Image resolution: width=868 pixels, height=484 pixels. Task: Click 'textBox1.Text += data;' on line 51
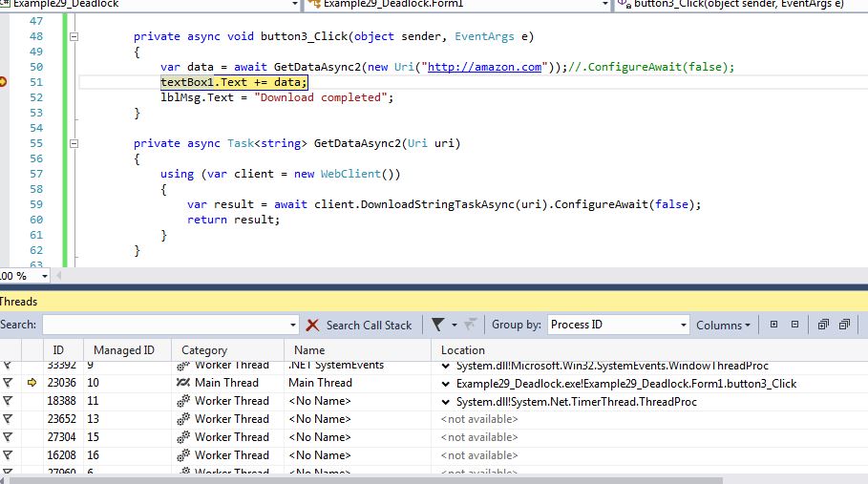(x=234, y=82)
